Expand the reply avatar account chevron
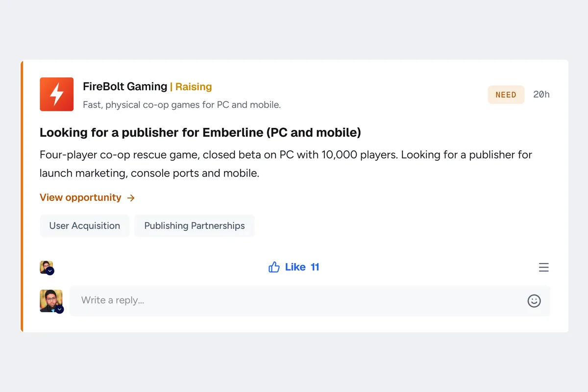Viewport: 588px width, 392px height. click(x=60, y=309)
